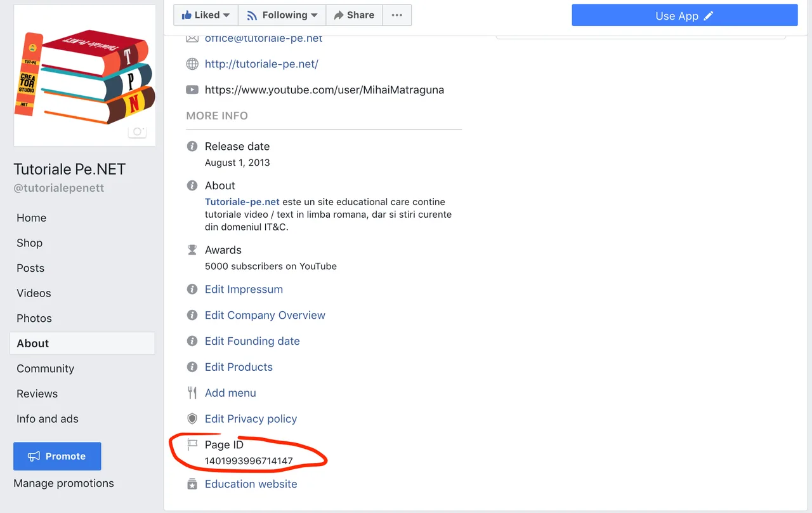Image resolution: width=812 pixels, height=513 pixels.
Task: Click the globe icon beside website URL
Action: pos(192,64)
